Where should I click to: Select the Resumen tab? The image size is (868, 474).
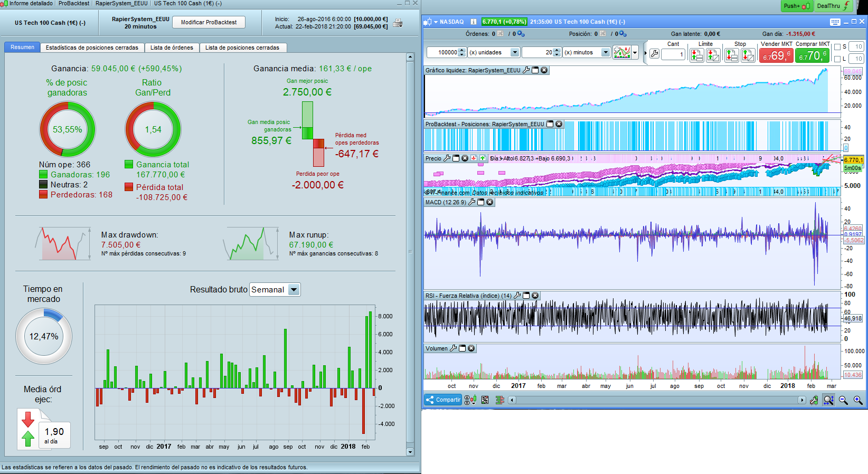[22, 47]
